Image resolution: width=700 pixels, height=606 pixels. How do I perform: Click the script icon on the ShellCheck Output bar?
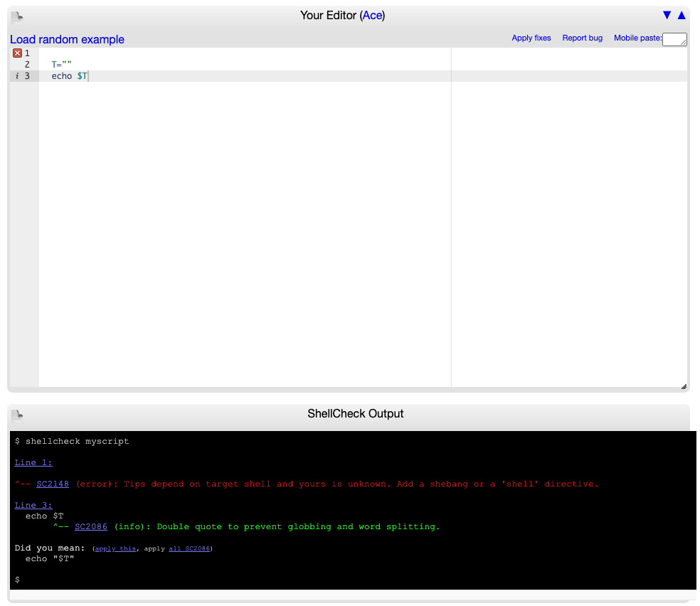(17, 414)
